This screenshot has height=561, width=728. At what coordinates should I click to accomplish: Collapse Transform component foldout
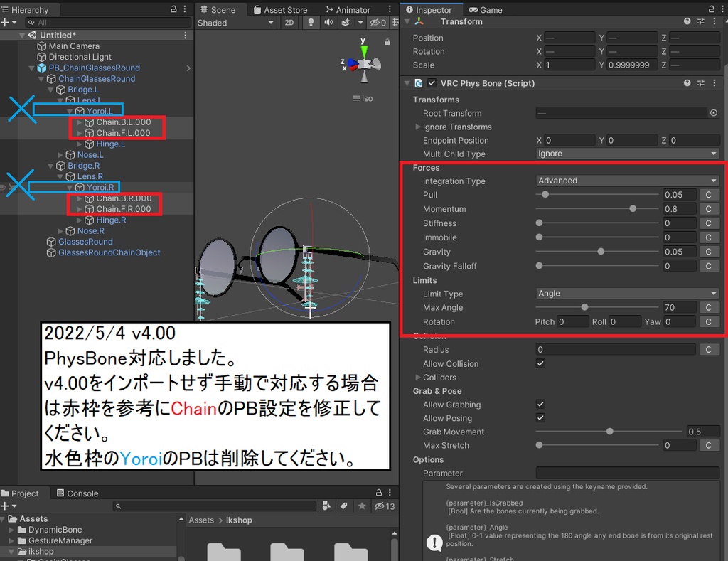407,21
